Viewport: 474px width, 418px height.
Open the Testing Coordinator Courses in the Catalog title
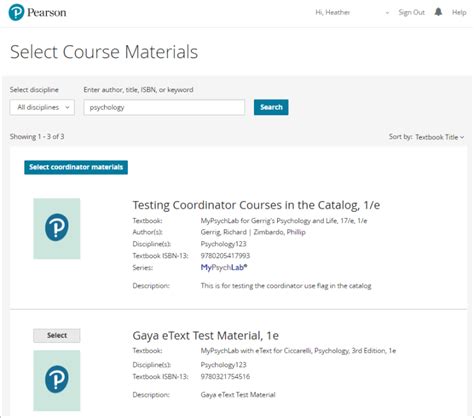(x=256, y=205)
